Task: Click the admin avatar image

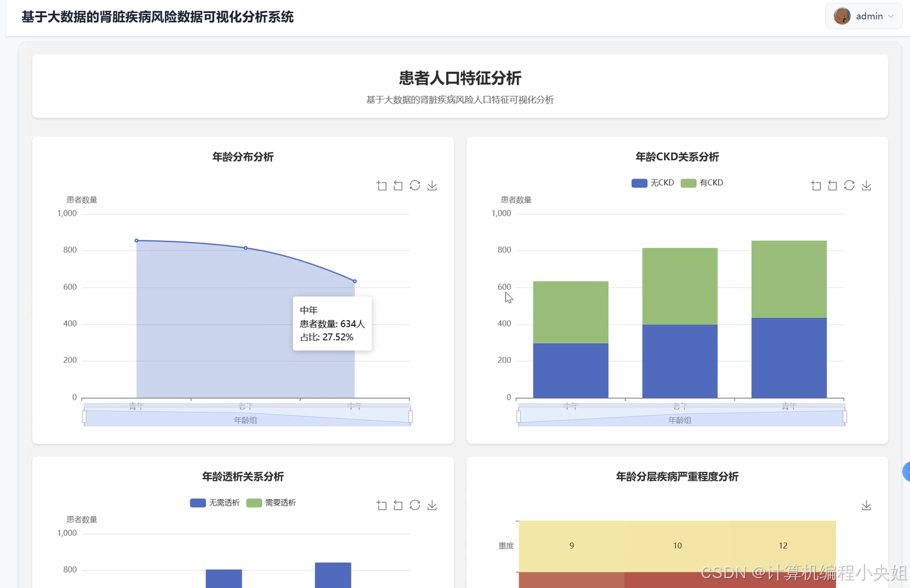Action: pos(842,16)
